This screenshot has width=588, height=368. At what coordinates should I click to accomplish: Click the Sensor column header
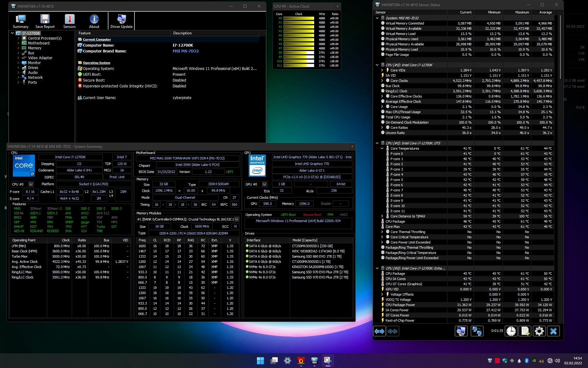pyautogui.click(x=410, y=12)
